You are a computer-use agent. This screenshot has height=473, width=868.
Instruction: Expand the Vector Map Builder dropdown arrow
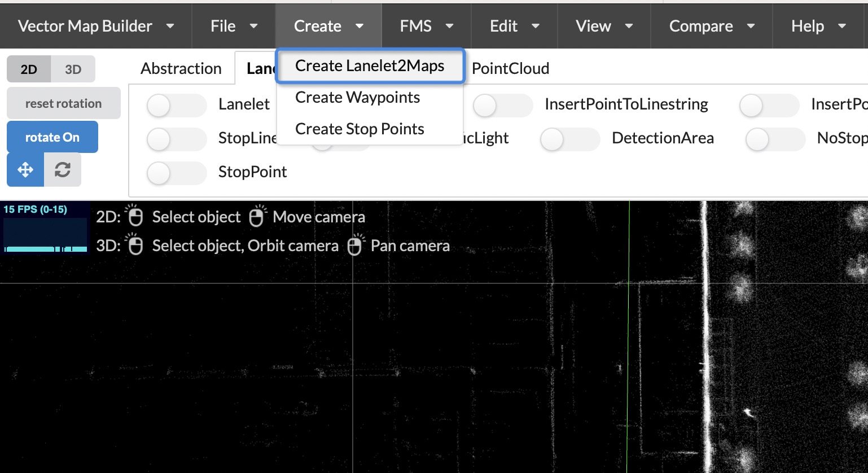pyautogui.click(x=170, y=26)
